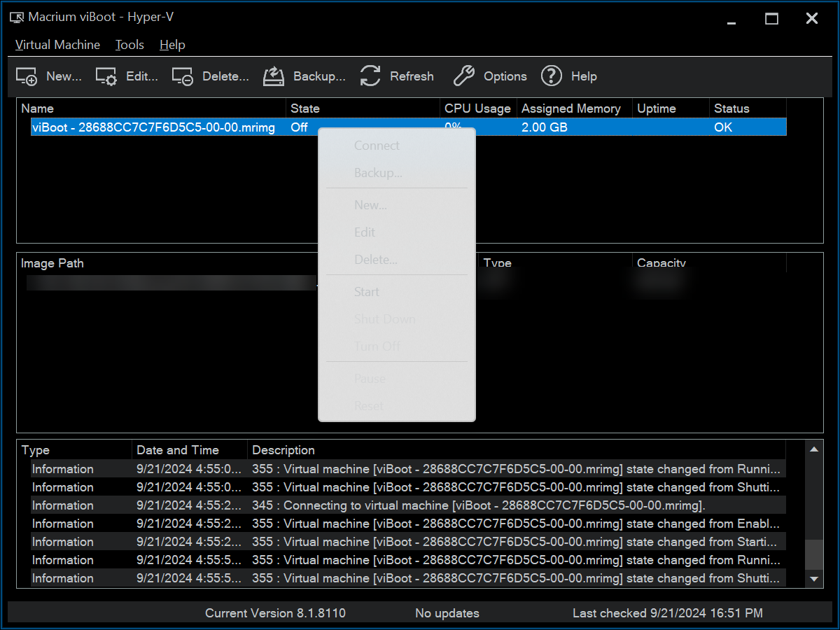Select the viBoot 28688CC7C7F6D5C5 virtual machine row
Image resolution: width=840 pixels, height=630 pixels.
tap(409, 127)
